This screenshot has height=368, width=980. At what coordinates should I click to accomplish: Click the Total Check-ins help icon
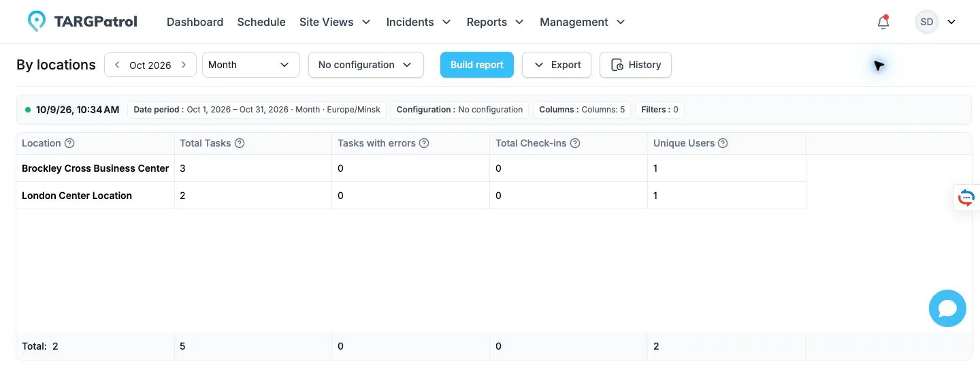coord(575,143)
